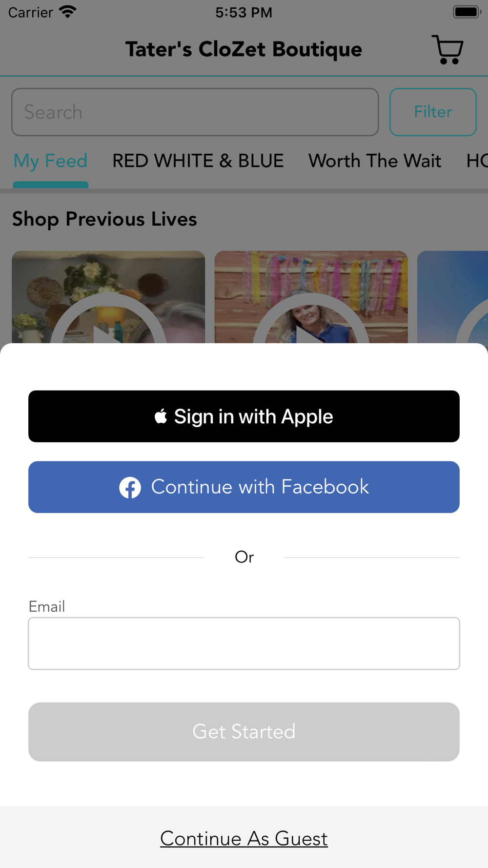The image size is (488, 868).
Task: Tap the battery indicator icon
Action: coord(467,12)
